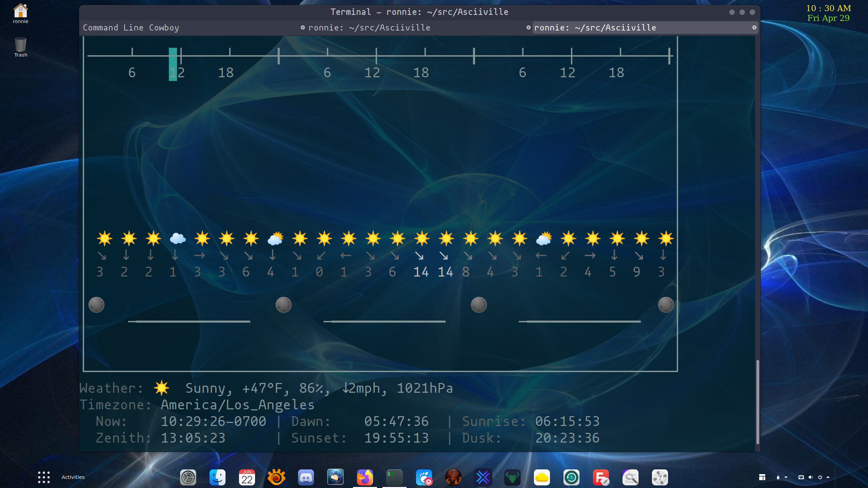Open the Calendar app in dock
868x488 pixels.
tap(247, 477)
